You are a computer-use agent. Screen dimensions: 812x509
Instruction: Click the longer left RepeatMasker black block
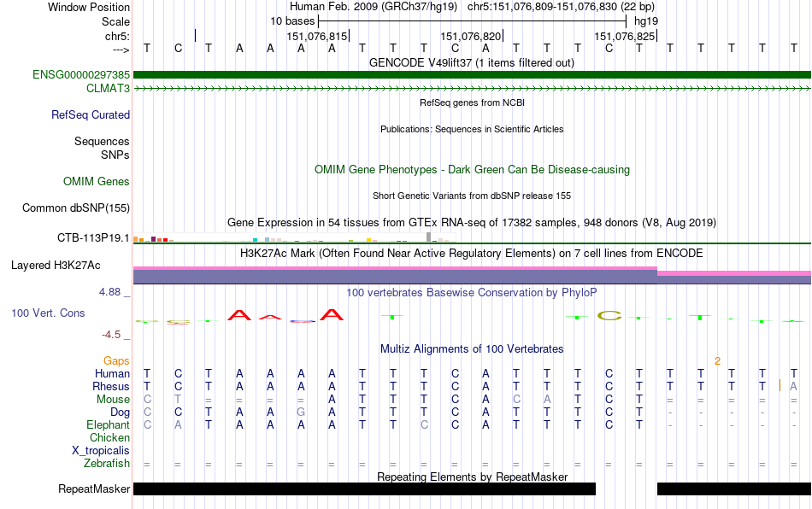[365, 489]
